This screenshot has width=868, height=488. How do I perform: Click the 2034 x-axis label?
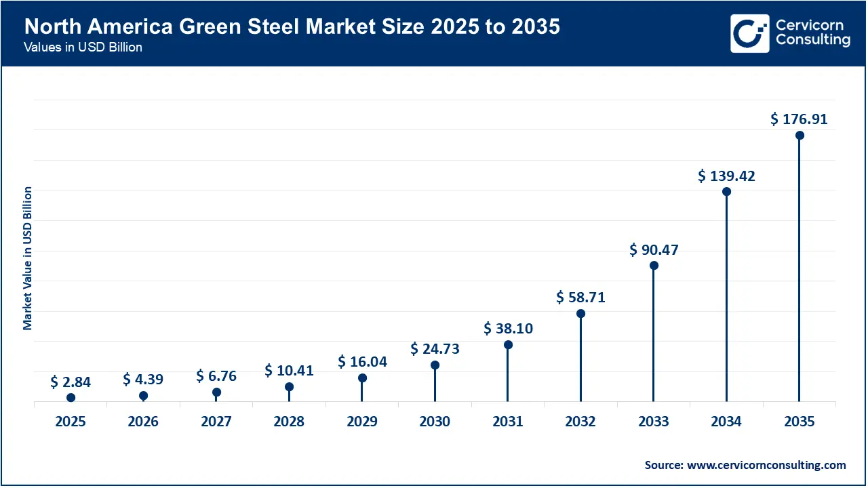point(726,422)
